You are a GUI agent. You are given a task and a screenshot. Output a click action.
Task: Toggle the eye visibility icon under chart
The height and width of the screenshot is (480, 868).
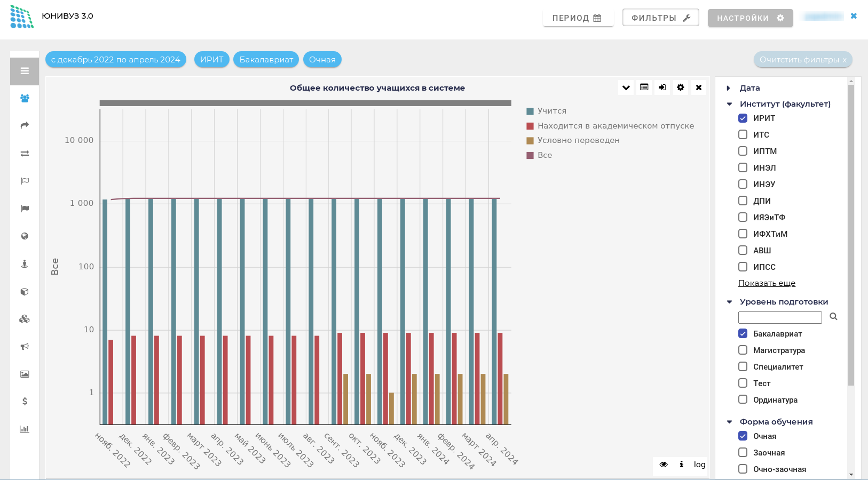tap(664, 465)
